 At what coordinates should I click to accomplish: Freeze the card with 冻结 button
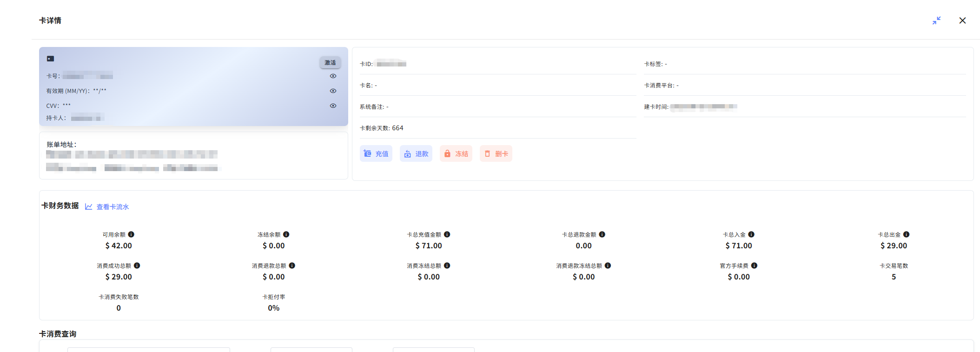pos(456,154)
